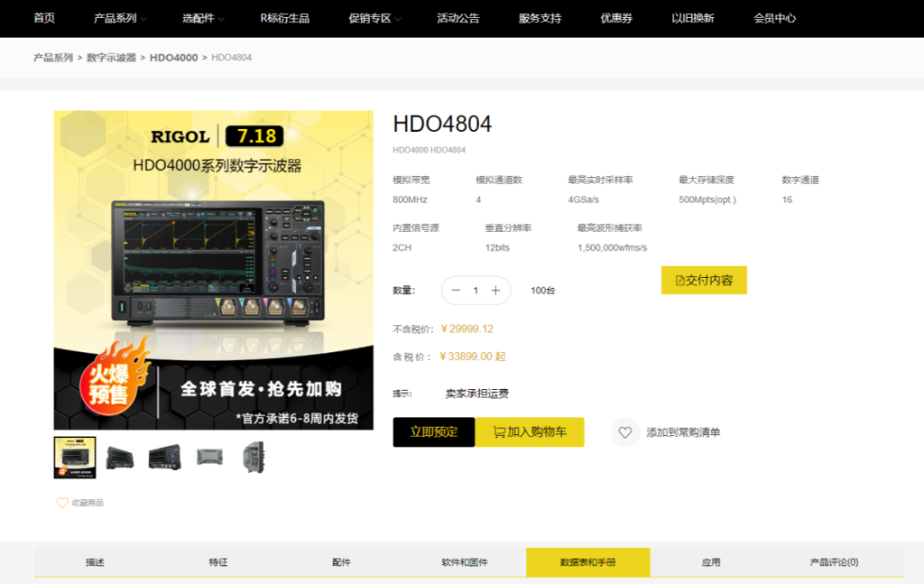This screenshot has width=924, height=584.
Task: Click the 加入购物车 button
Action: (x=530, y=432)
